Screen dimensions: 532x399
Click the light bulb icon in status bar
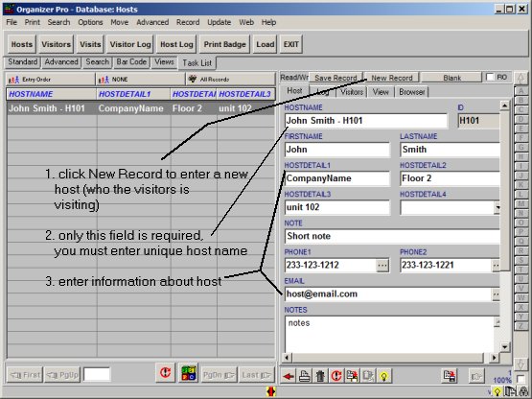497,392
